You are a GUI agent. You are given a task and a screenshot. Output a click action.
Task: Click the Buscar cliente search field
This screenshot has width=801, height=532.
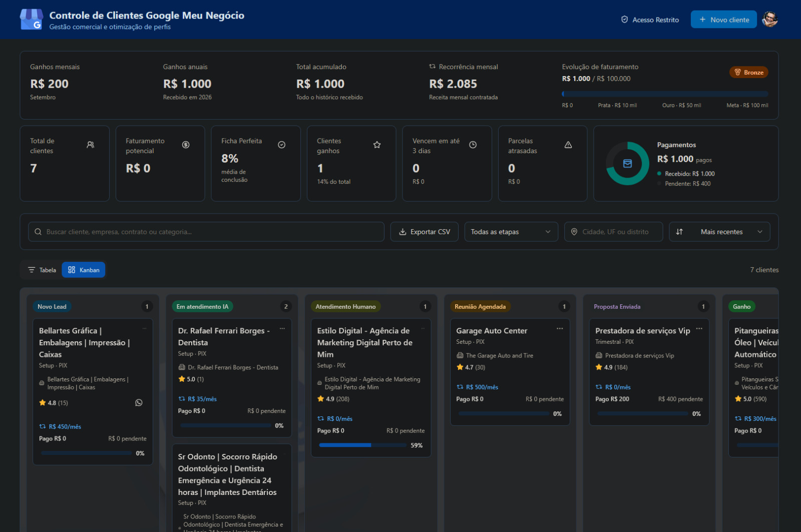(206, 232)
